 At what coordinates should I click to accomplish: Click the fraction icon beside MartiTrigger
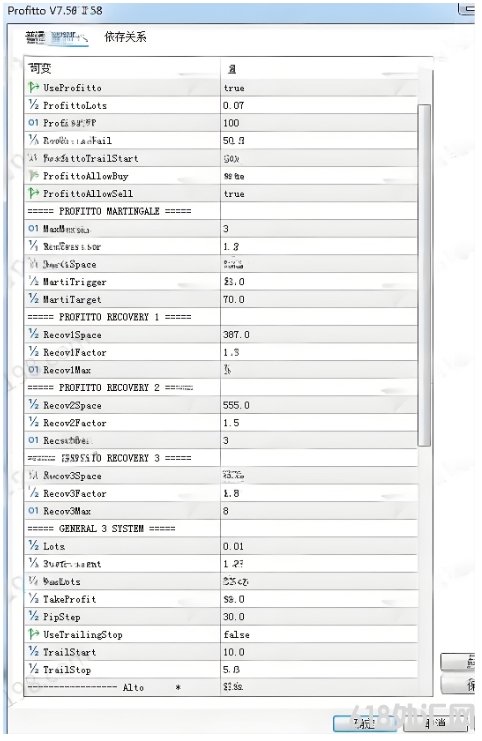coord(33,282)
